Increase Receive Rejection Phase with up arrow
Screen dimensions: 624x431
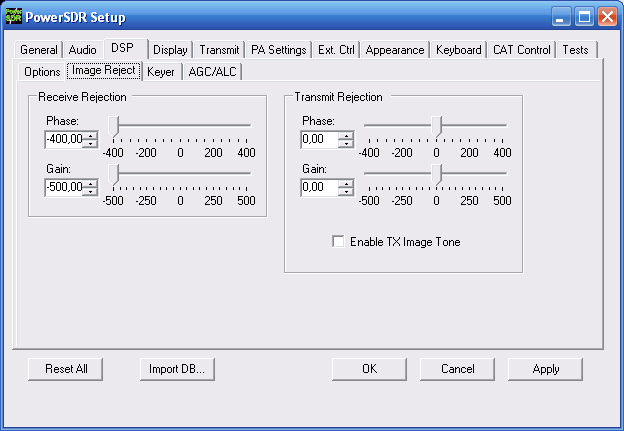[x=91, y=135]
